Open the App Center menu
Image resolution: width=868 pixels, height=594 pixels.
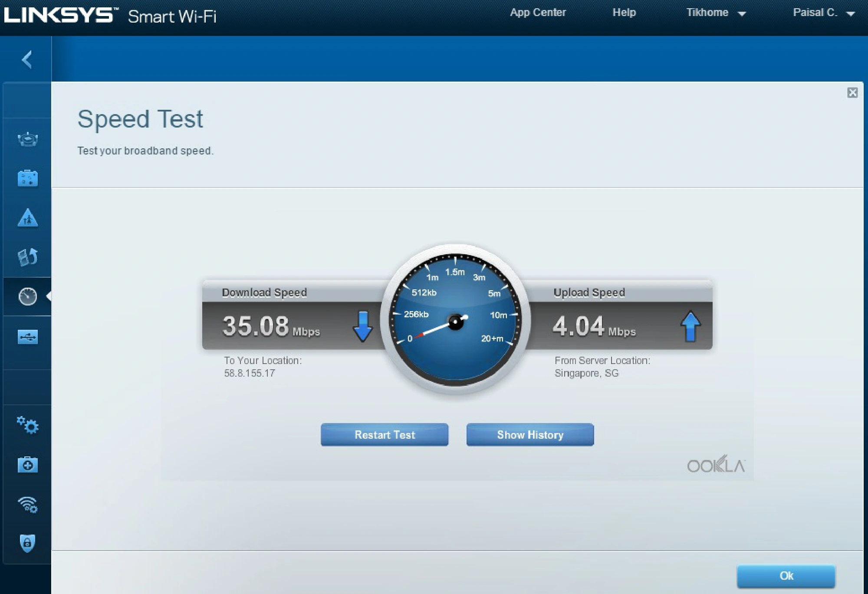[x=538, y=13]
